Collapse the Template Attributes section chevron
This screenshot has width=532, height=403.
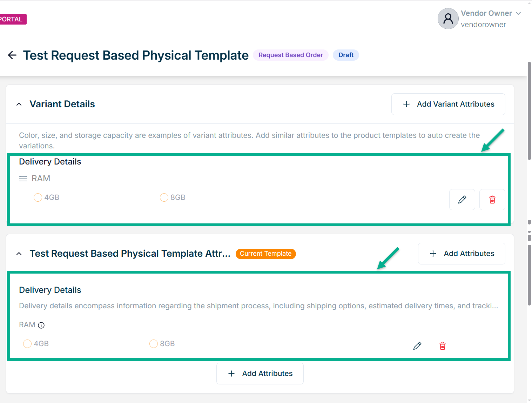(x=19, y=254)
